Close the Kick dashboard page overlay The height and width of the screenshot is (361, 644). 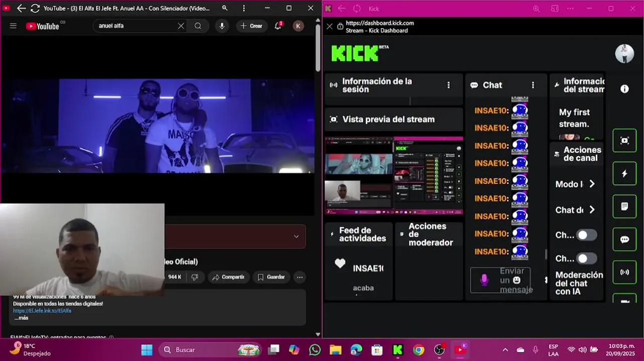pos(330,27)
